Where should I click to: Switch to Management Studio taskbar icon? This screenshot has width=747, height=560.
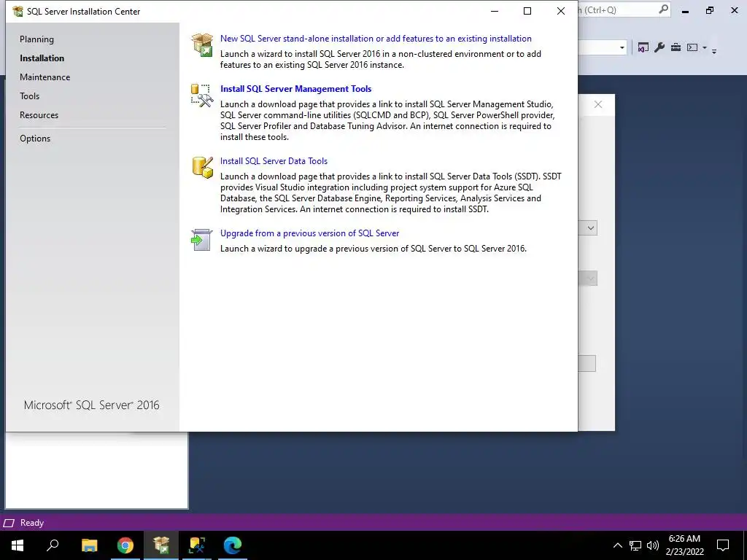197,545
